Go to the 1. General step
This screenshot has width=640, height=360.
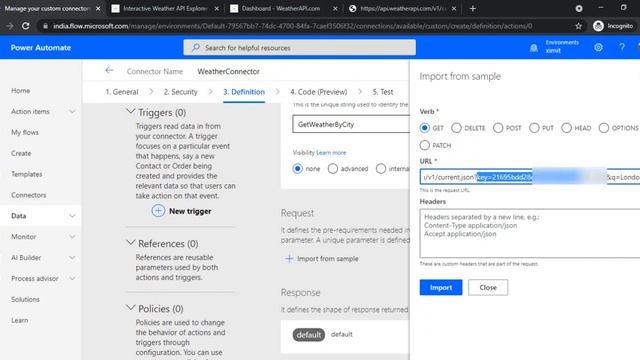click(x=122, y=92)
